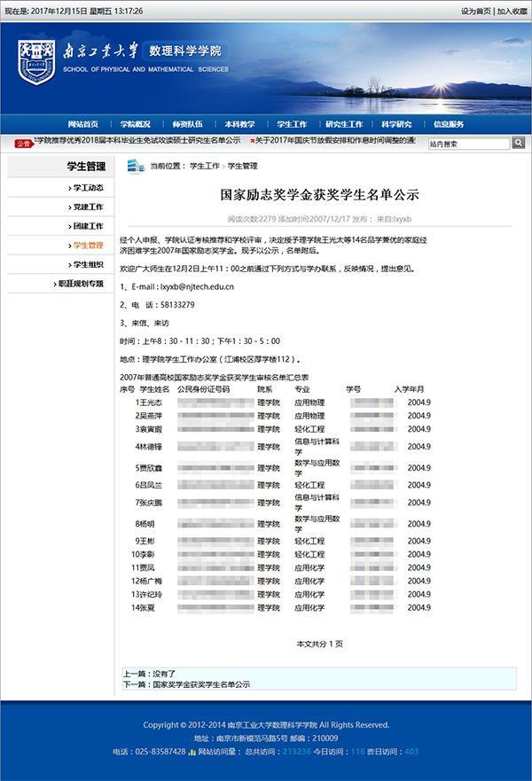
Task: Select 学生组织 in the left sidebar
Action: 87,264
